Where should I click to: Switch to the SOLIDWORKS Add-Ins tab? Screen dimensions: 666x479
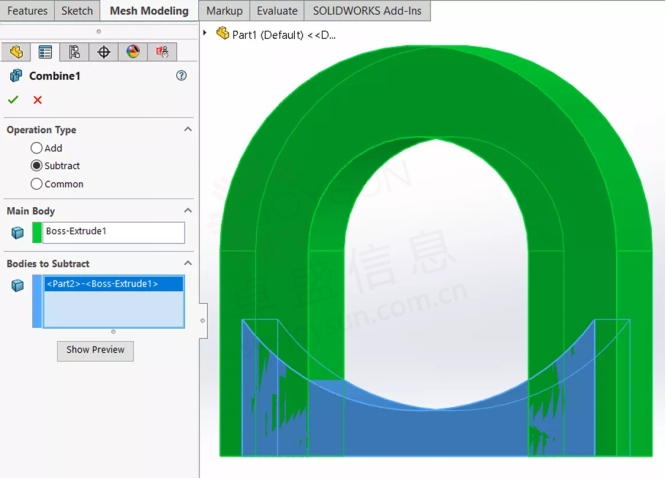(x=367, y=11)
